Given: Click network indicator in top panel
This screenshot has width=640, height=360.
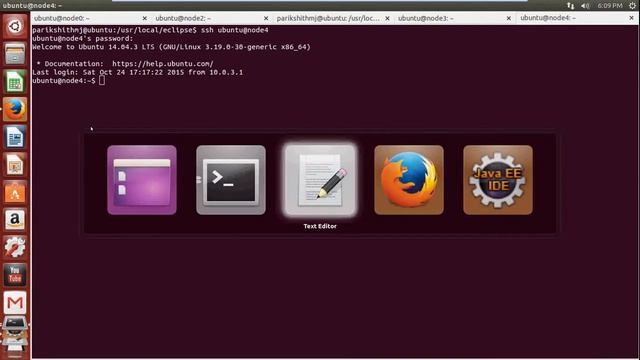Looking at the screenshot, I should point(571,6).
